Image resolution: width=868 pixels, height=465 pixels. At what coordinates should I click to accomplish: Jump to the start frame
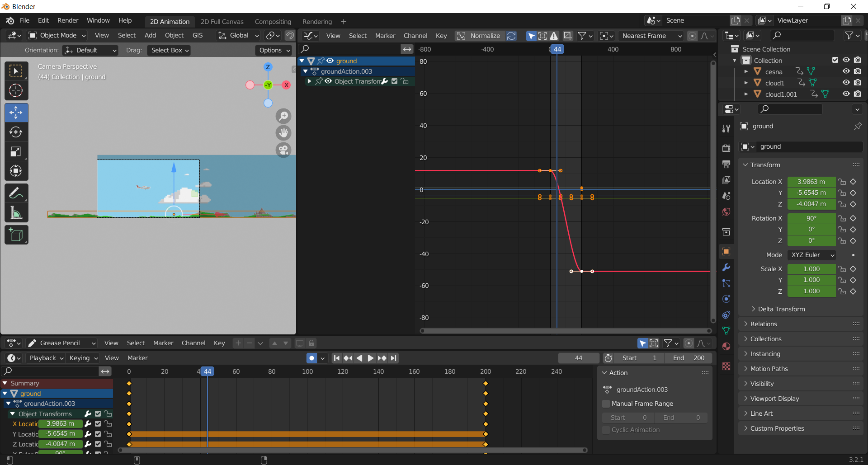click(x=336, y=358)
